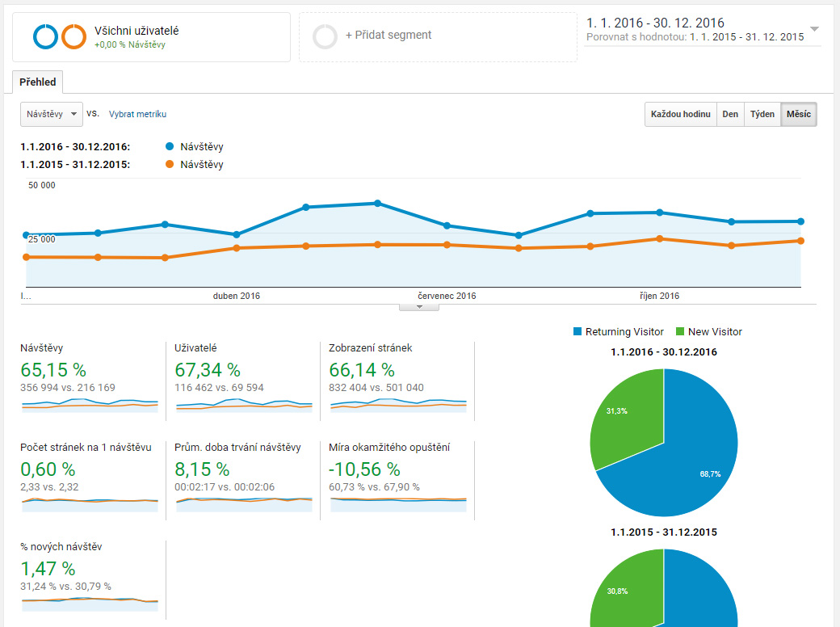840x627 pixels.
Task: Click the -10,56 % value
Action: (364, 469)
